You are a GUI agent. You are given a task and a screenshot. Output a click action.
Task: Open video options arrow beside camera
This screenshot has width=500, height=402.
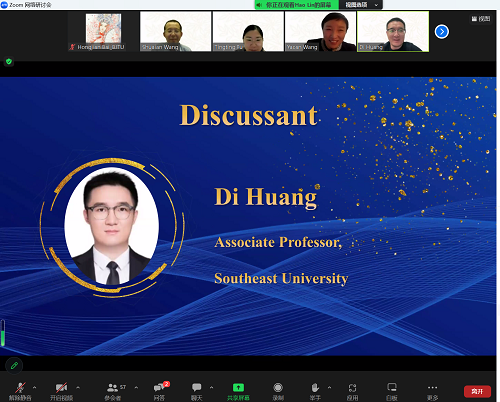(x=78, y=387)
